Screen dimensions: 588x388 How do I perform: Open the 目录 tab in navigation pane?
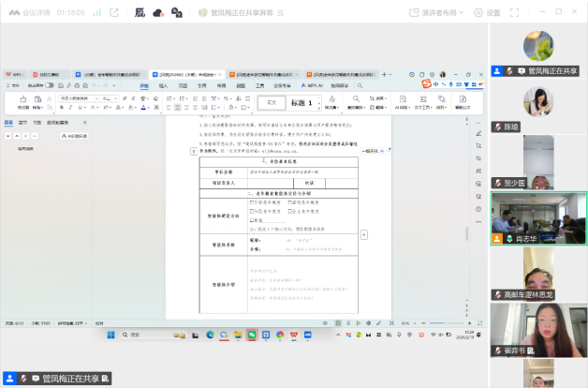coord(8,122)
